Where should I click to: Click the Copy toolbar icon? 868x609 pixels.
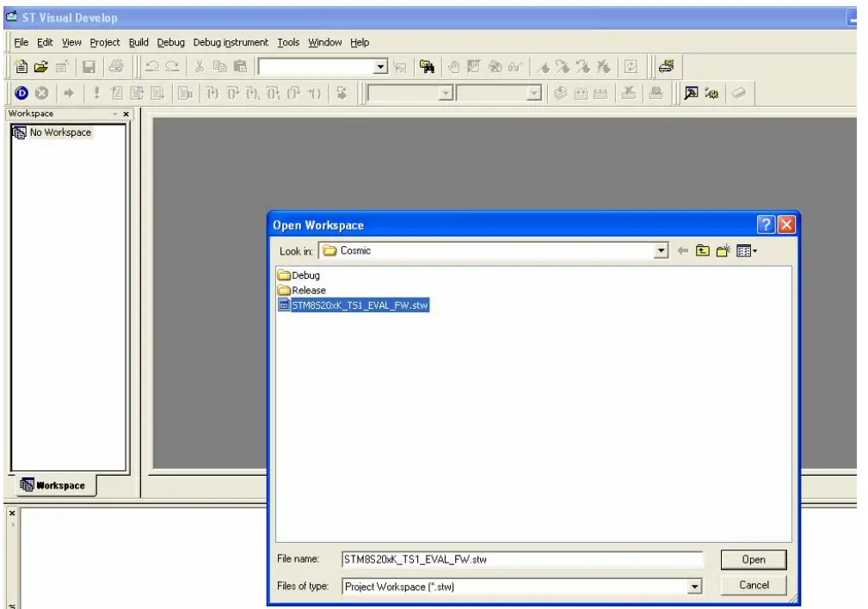pyautogui.click(x=219, y=67)
